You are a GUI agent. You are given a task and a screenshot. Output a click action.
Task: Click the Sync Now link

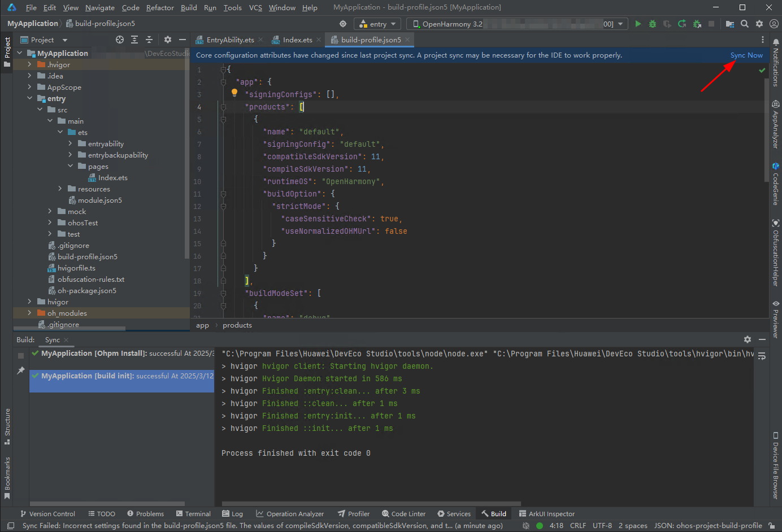746,55
